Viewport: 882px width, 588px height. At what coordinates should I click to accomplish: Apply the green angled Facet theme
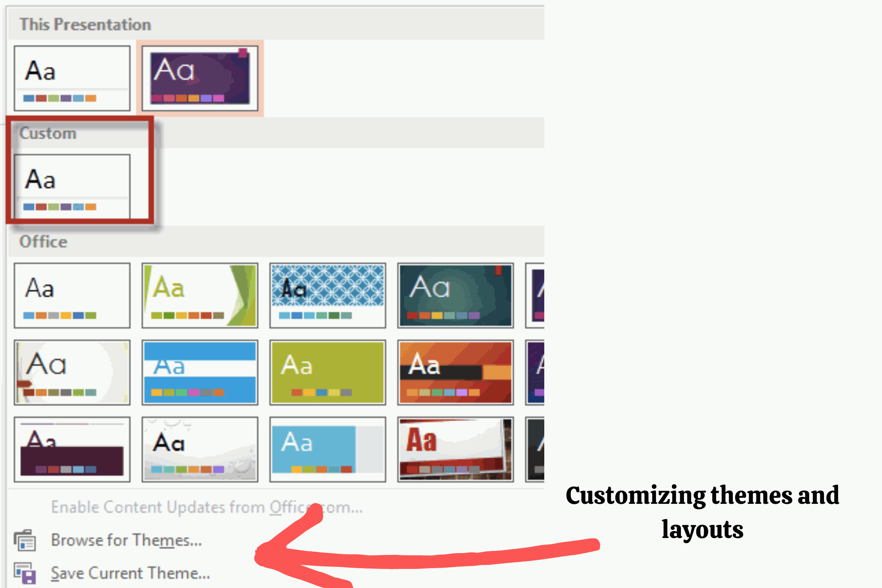coord(200,295)
